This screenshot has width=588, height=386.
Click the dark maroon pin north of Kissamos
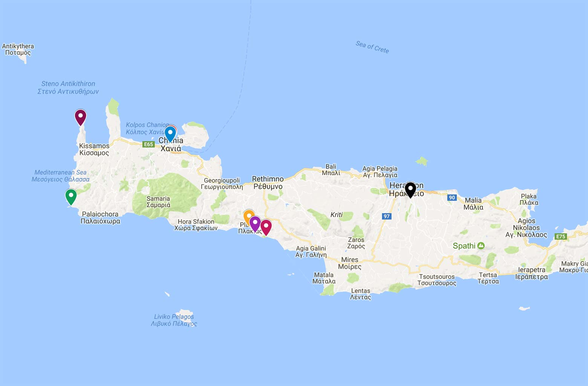[x=80, y=117]
